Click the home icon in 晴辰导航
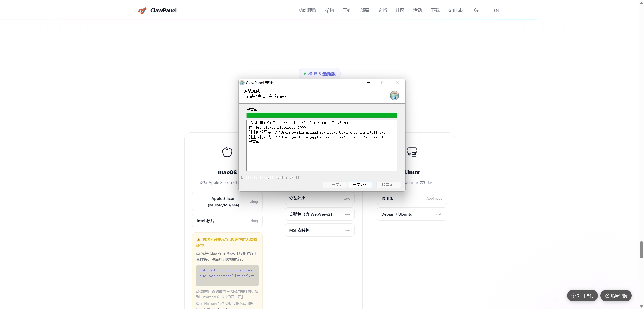Viewport: 644px width, 309px height. coord(607,296)
